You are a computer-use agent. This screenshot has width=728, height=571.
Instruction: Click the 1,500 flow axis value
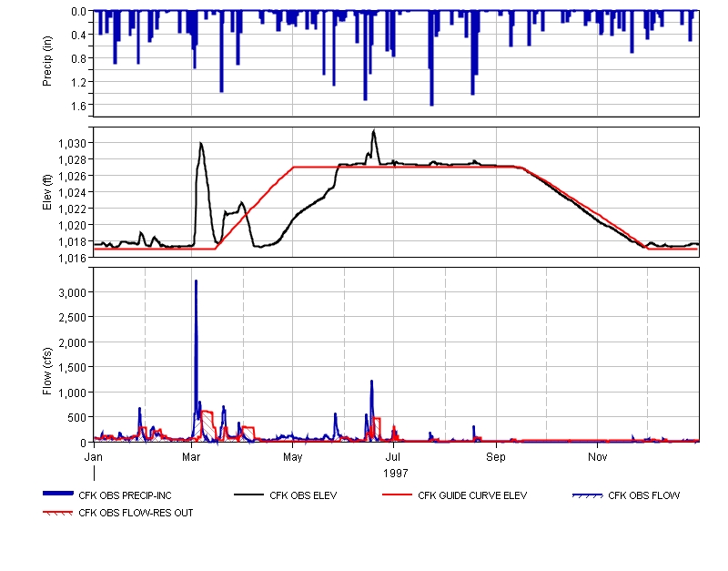pos(73,367)
